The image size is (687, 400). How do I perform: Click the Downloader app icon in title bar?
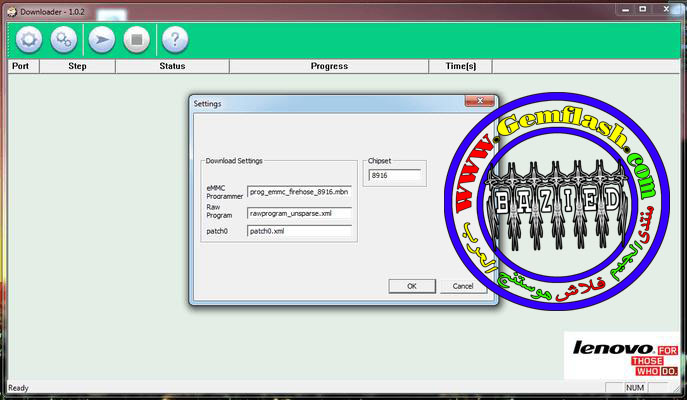tap(12, 12)
